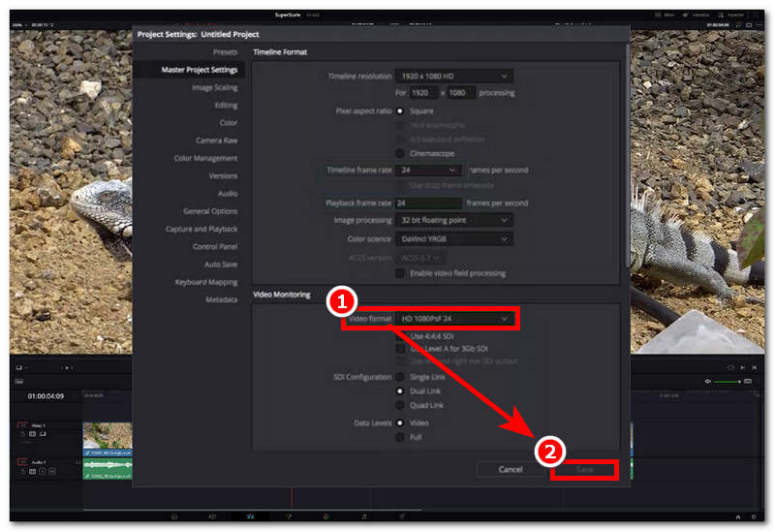Screen dimensions: 775x532
Task: Select the Cinemascope pixel aspect ratio
Action: point(400,153)
